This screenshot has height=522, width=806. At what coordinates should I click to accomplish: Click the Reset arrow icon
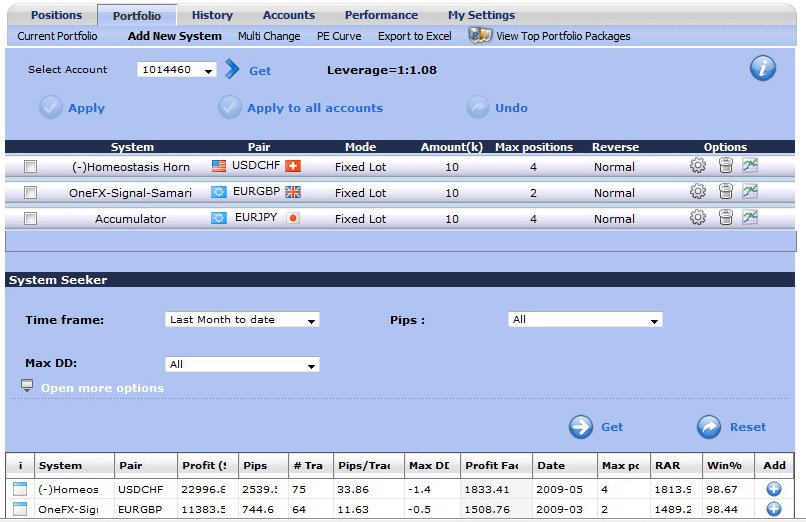(709, 427)
